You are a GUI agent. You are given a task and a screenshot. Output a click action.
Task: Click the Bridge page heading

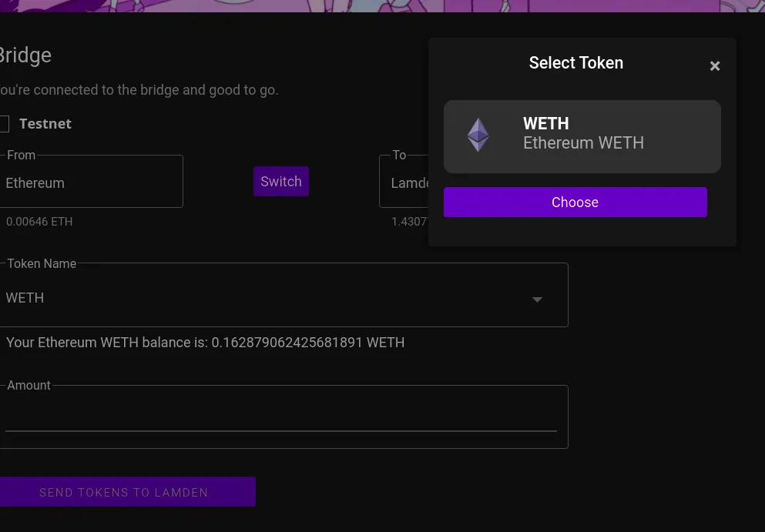coord(25,55)
